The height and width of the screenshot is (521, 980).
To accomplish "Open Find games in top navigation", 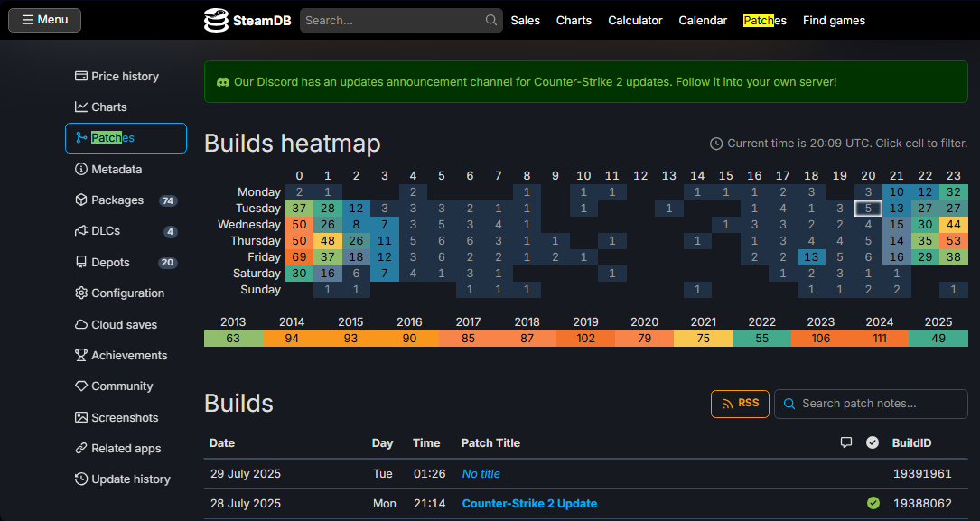I will [834, 20].
